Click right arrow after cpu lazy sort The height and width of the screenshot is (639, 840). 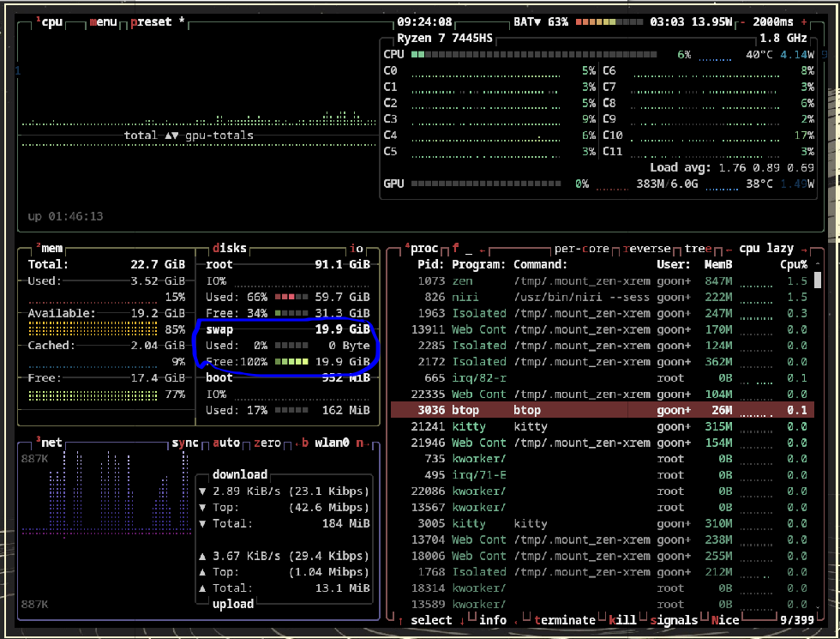point(802,249)
